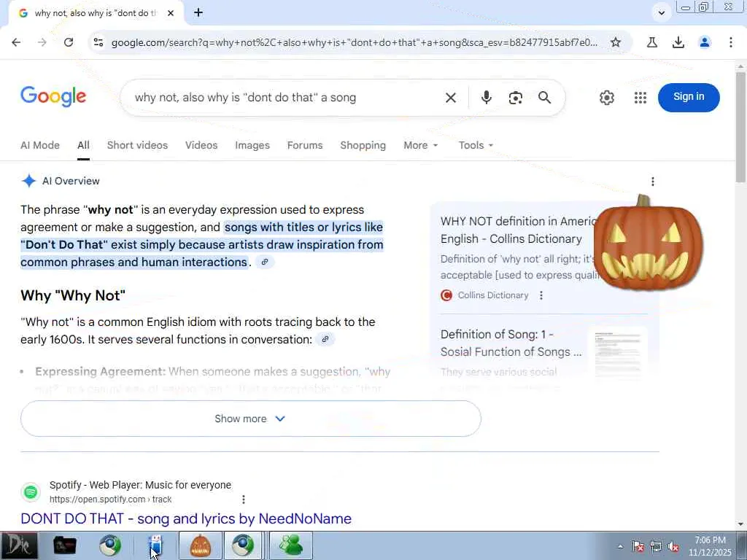Image resolution: width=747 pixels, height=560 pixels.
Task: Switch to Videos tab
Action: click(x=201, y=145)
